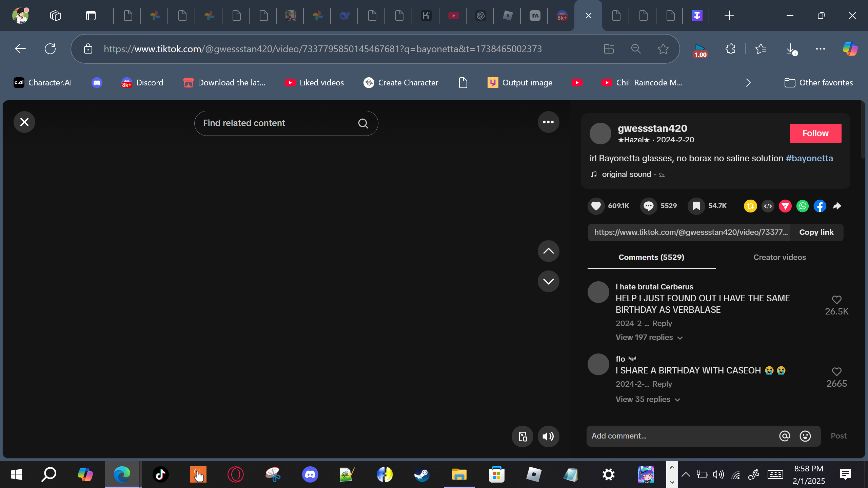868x488 pixels.
Task: Mute the video sound
Action: (x=548, y=436)
